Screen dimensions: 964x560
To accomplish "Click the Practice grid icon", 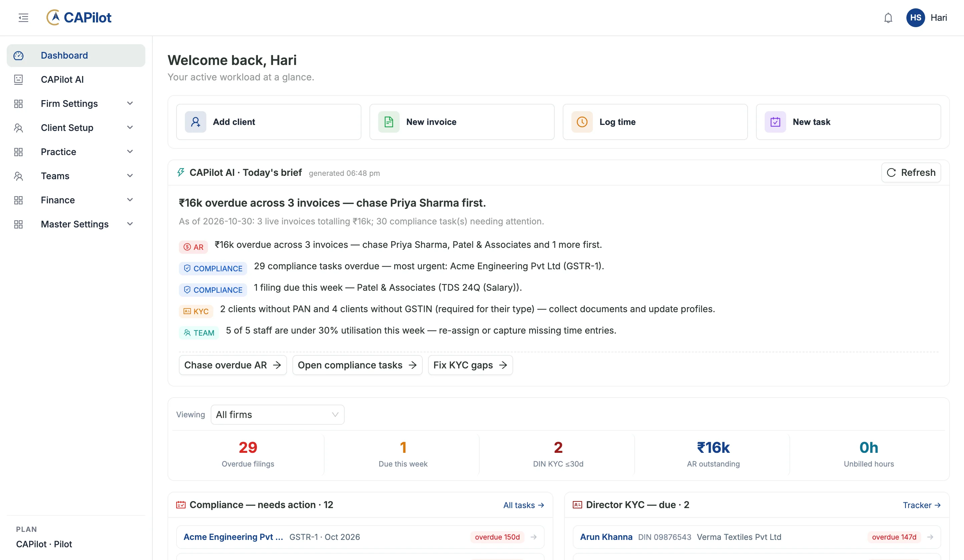I will [x=18, y=152].
